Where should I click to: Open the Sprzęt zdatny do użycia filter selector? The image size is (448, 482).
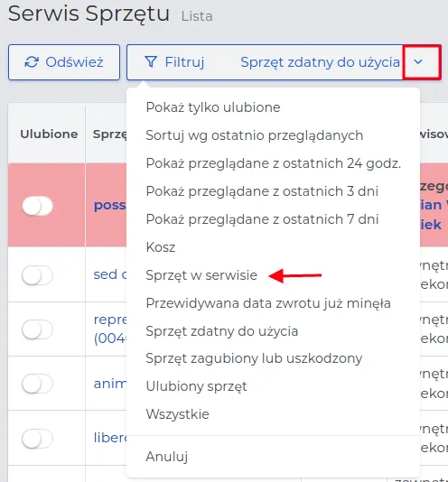coord(320,62)
